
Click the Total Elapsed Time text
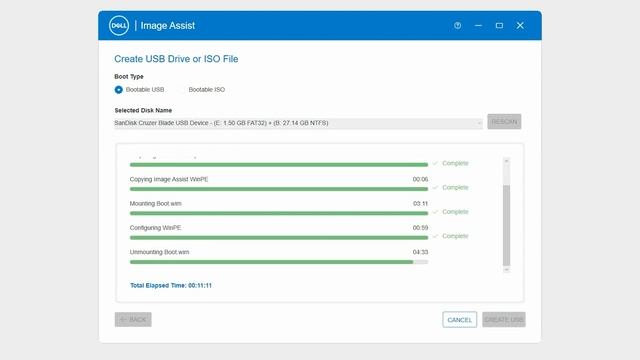pos(171,285)
